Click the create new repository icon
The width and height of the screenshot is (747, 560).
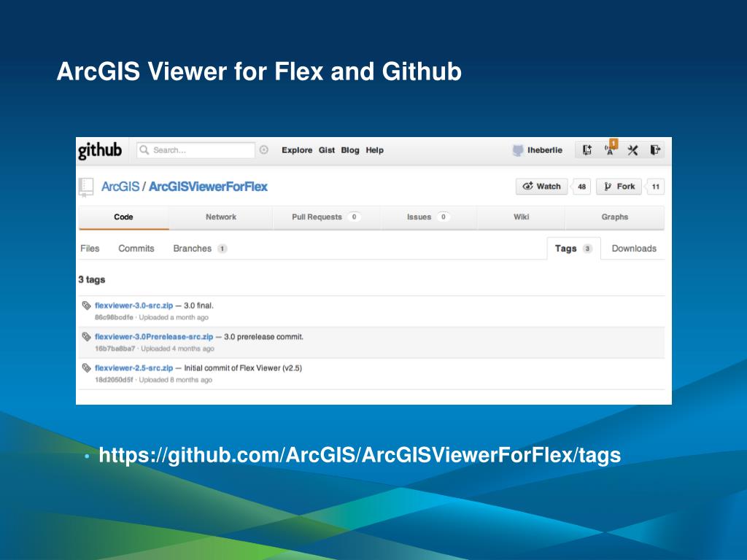pyautogui.click(x=587, y=150)
